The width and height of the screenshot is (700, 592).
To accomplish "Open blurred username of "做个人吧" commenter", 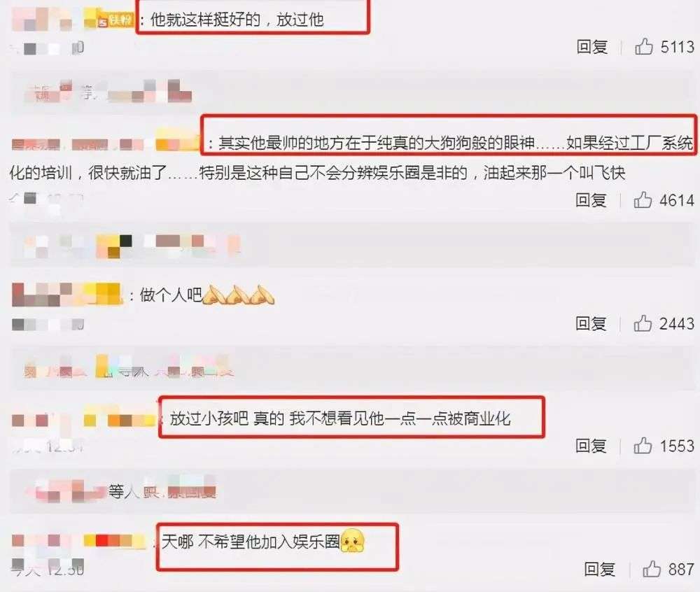I will (x=67, y=295).
